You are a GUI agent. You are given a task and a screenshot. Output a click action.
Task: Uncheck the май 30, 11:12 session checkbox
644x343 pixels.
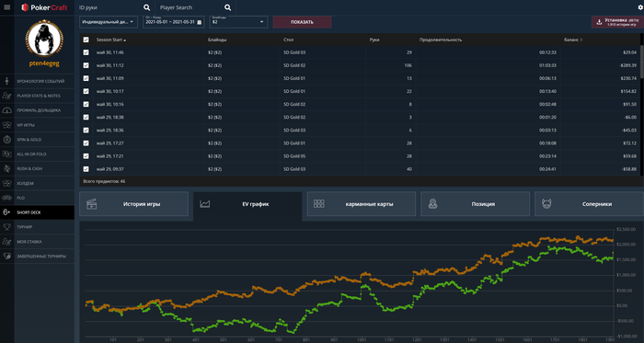point(86,65)
